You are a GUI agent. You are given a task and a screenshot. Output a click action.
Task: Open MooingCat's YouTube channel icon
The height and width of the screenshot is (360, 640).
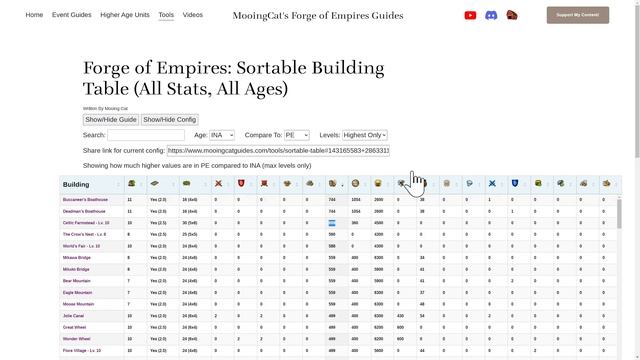click(x=470, y=16)
